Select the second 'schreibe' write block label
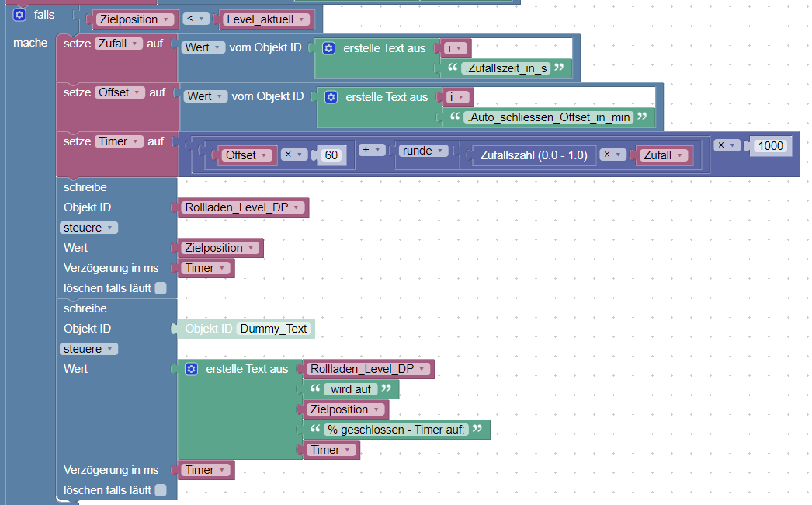This screenshot has height=505, width=812. (x=85, y=308)
